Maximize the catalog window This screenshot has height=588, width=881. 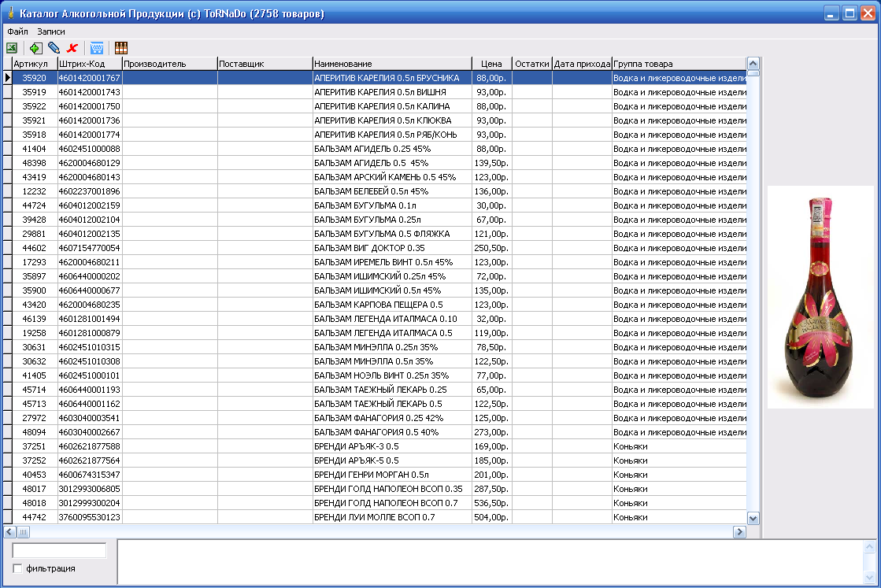[x=850, y=13]
